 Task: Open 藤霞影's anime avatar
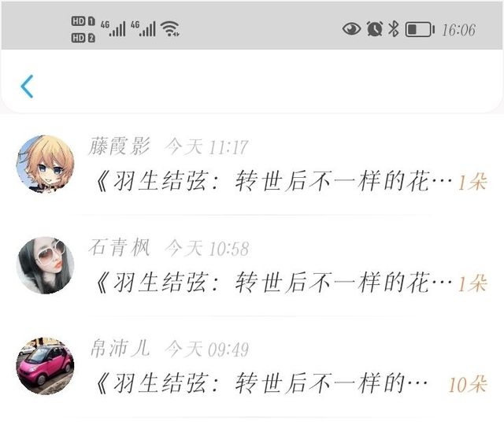[46, 164]
